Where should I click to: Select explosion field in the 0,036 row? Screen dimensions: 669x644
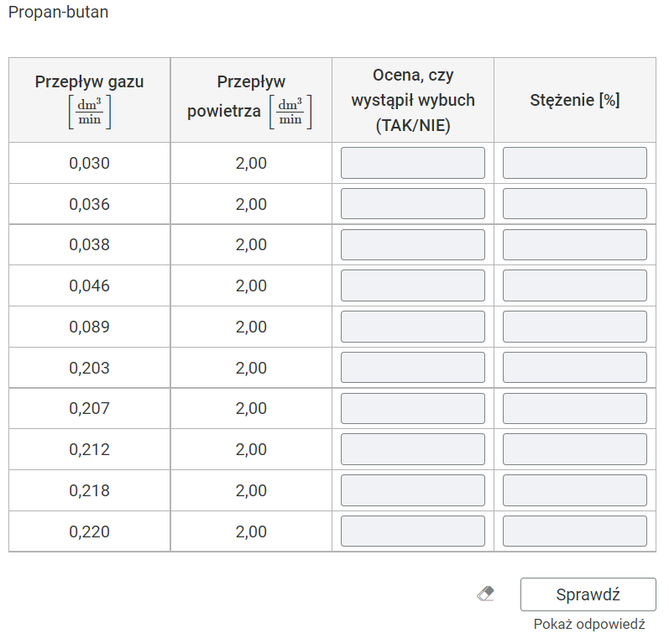pyautogui.click(x=412, y=204)
